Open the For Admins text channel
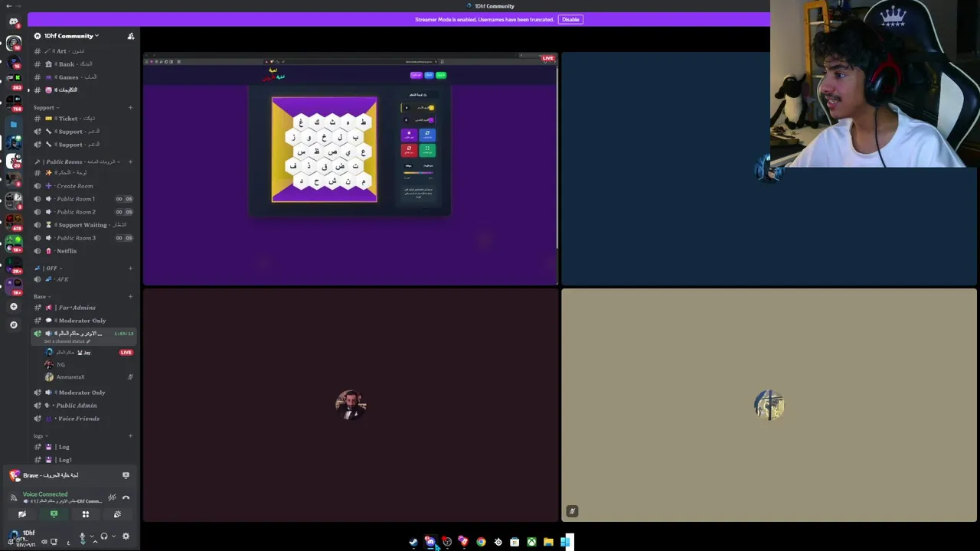 coord(84,308)
